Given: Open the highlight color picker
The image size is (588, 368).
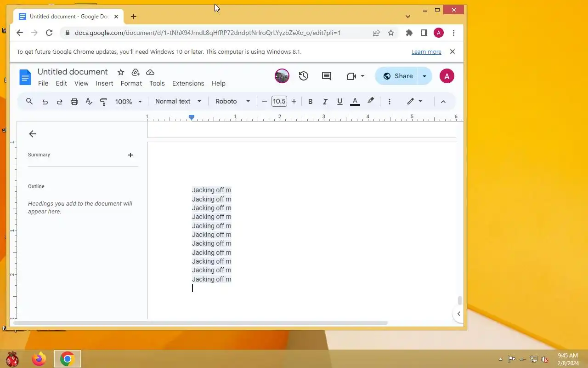Looking at the screenshot, I should coord(371,101).
